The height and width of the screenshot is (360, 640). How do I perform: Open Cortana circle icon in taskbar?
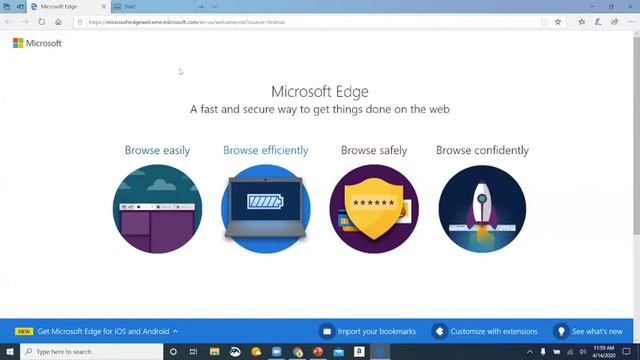pos(173,351)
